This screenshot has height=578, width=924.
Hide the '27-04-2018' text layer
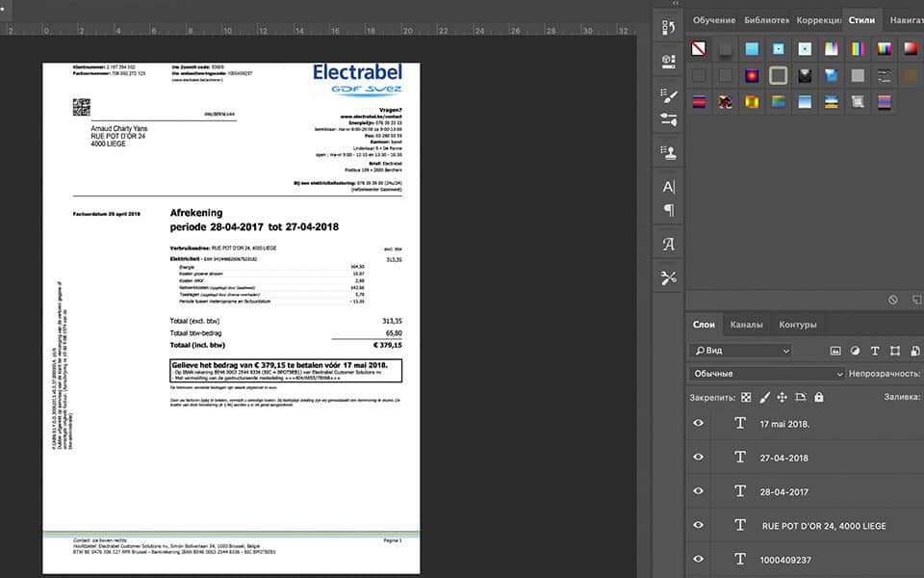pos(699,457)
